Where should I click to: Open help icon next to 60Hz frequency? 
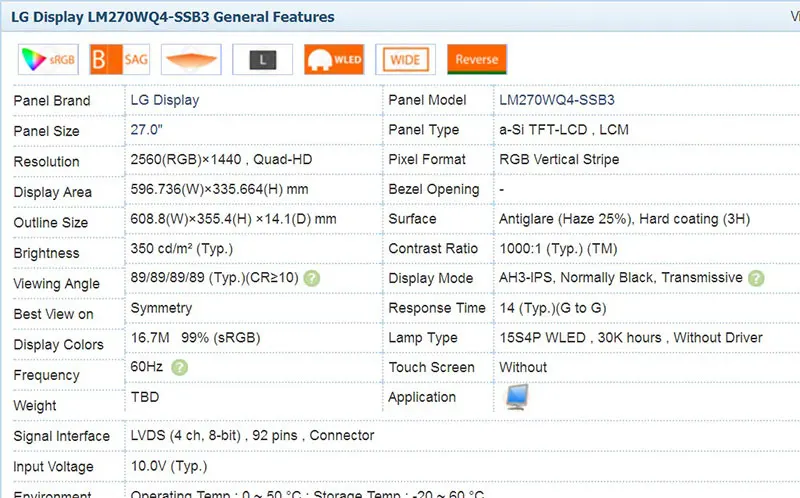179,367
